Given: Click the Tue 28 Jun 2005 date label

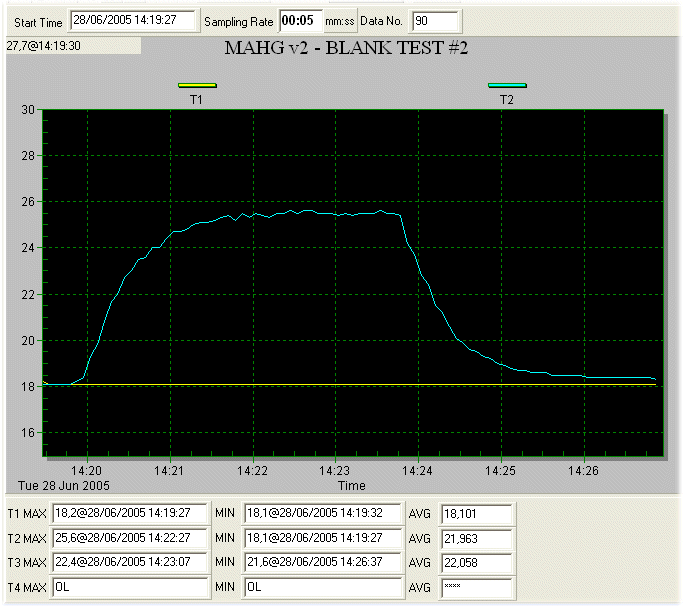Looking at the screenshot, I should pos(64,486).
